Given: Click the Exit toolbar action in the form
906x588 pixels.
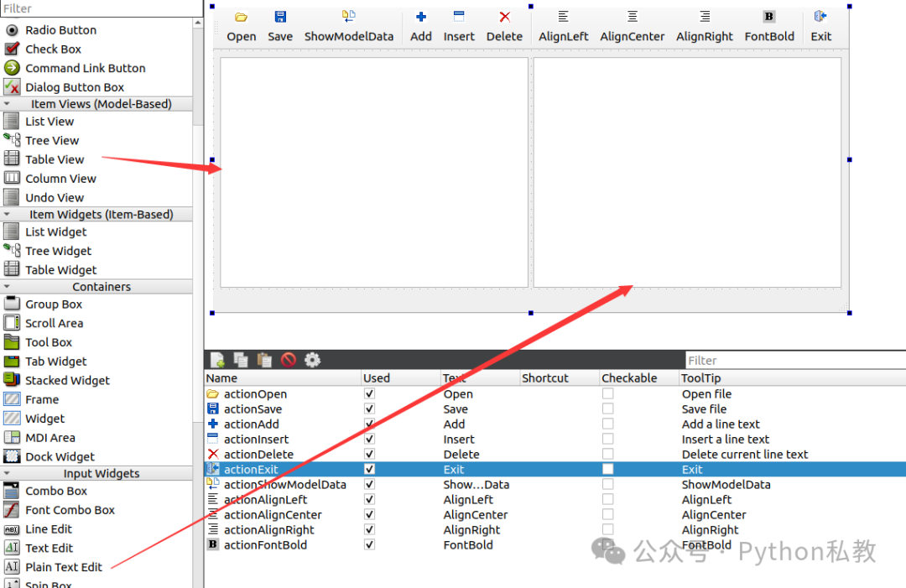Looking at the screenshot, I should click(x=820, y=26).
